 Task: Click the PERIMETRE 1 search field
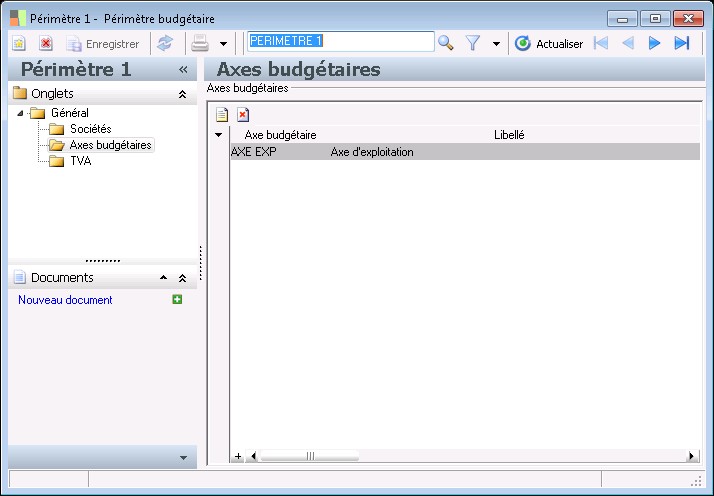click(341, 41)
